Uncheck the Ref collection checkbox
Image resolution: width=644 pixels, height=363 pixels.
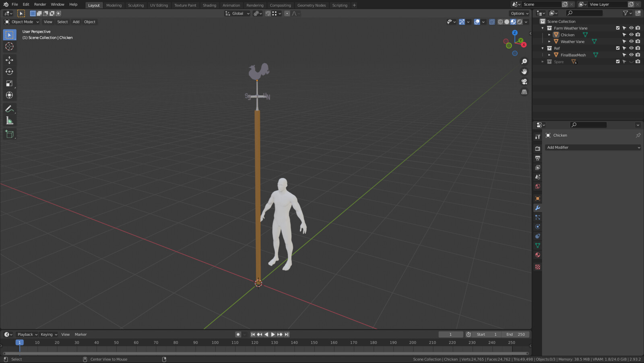(x=618, y=48)
